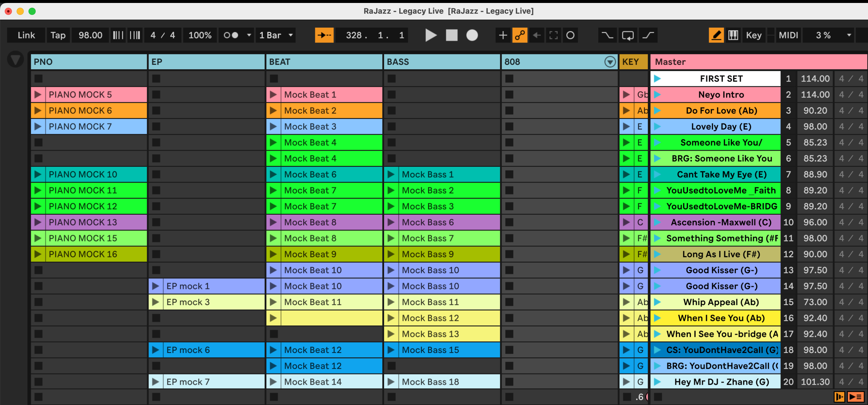The image size is (868, 405).
Task: Click the Phase Nudge Down icon
Action: [118, 35]
